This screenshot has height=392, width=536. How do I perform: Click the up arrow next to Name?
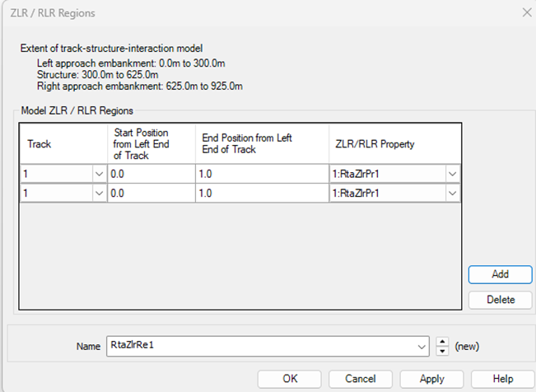(444, 342)
